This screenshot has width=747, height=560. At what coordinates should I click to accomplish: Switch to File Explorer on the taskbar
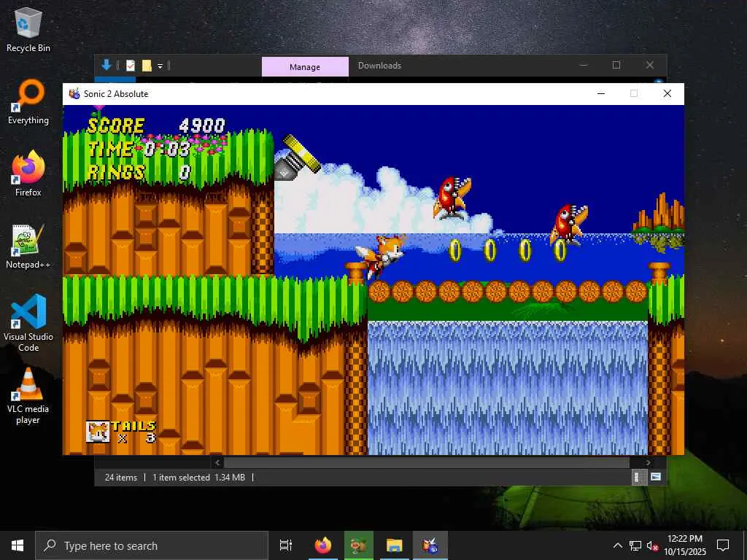tap(395, 545)
